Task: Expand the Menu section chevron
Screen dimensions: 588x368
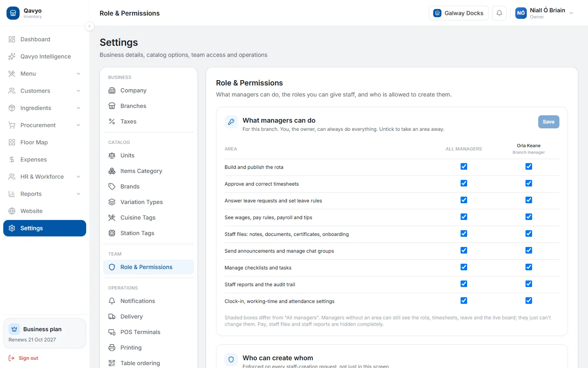Action: pyautogui.click(x=78, y=74)
